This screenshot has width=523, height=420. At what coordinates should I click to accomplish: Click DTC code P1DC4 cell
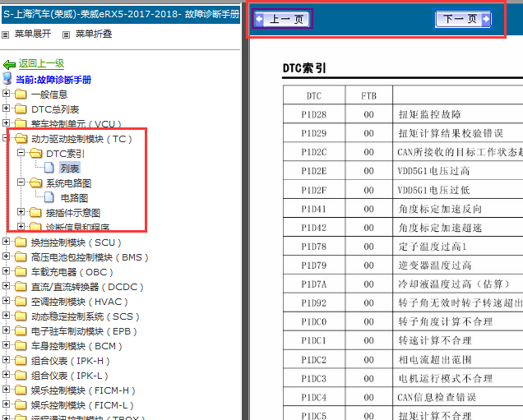point(314,397)
